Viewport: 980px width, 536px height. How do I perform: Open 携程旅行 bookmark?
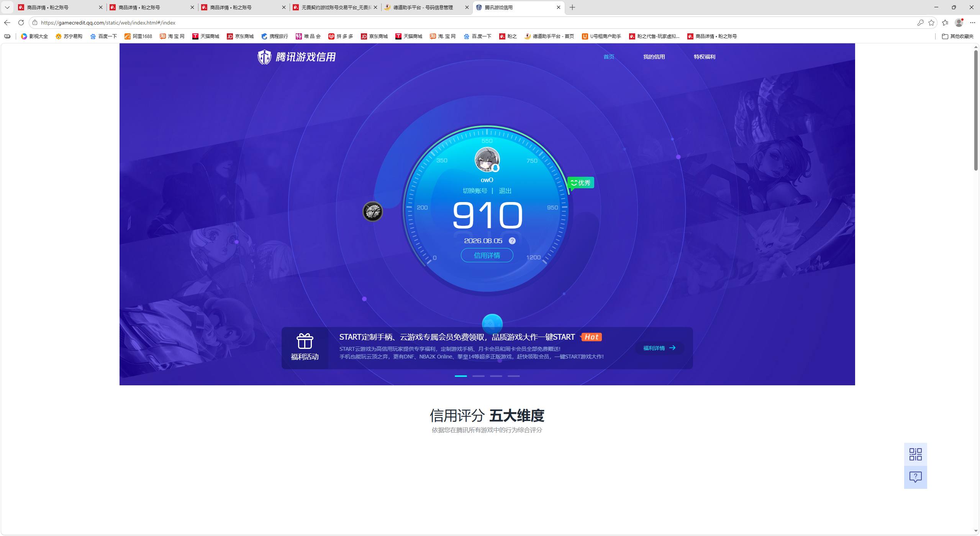[275, 36]
